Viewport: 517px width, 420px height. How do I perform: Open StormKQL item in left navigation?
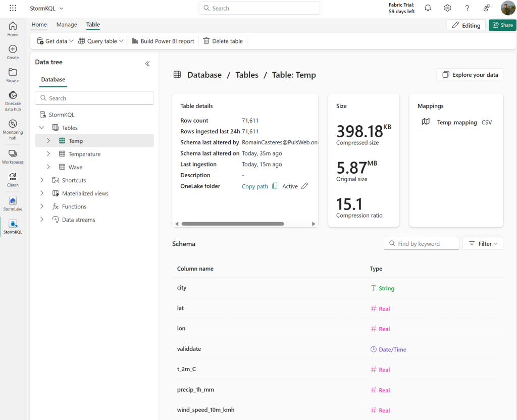coord(13,227)
